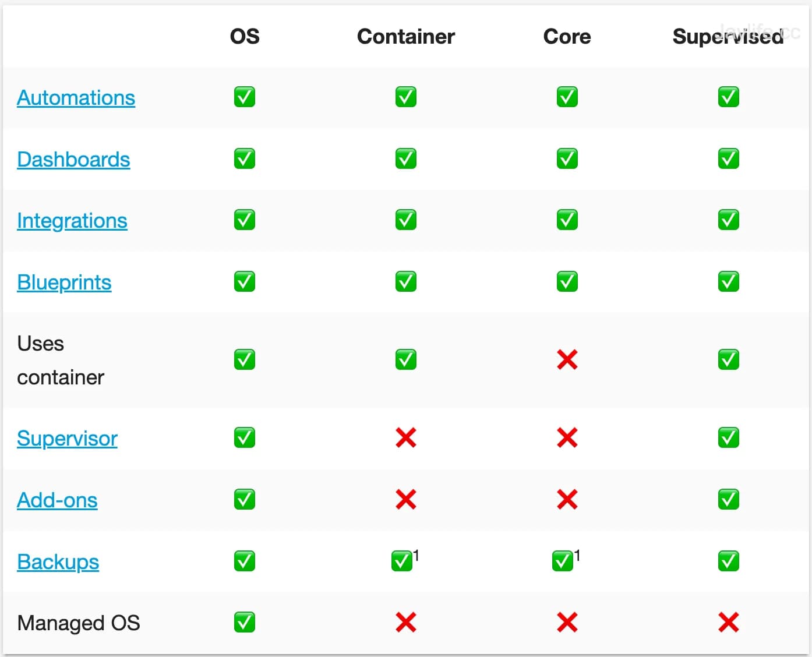Click the green check for Supervised Add-ons
The image size is (812, 657).
point(728,500)
